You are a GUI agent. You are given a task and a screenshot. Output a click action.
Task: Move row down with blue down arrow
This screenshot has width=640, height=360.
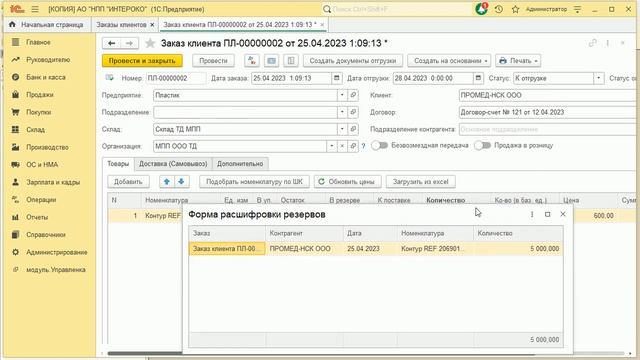click(x=181, y=182)
